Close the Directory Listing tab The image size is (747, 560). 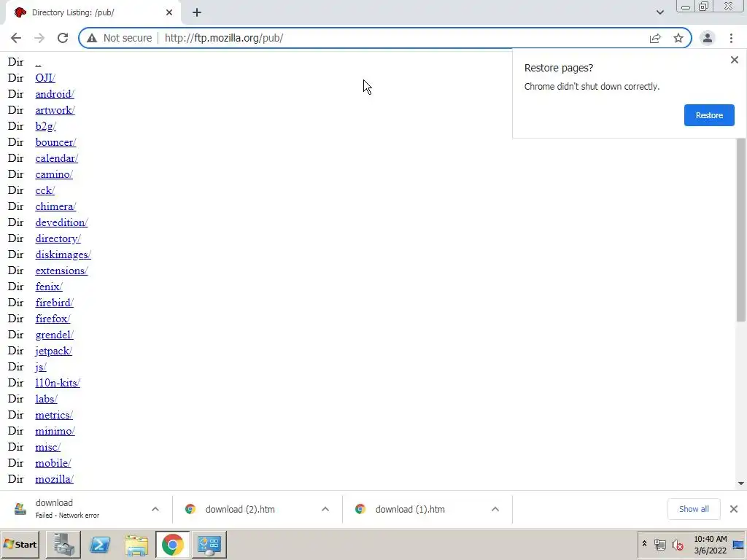click(169, 12)
